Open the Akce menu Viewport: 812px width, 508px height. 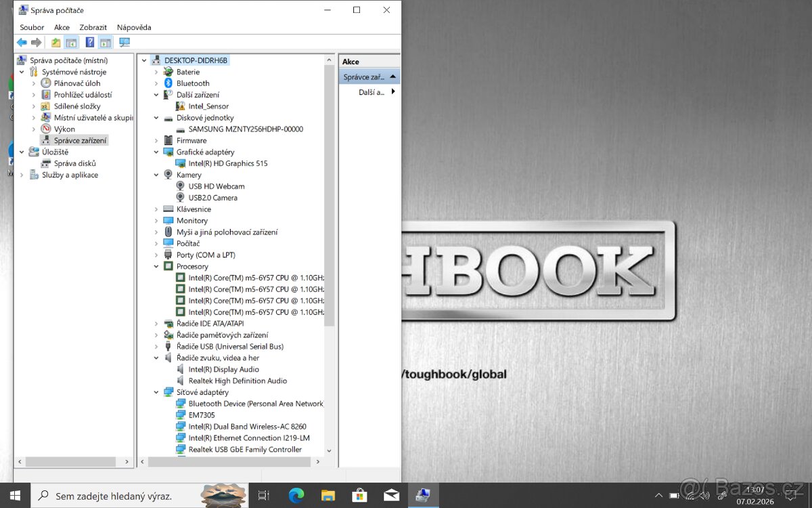coord(62,27)
